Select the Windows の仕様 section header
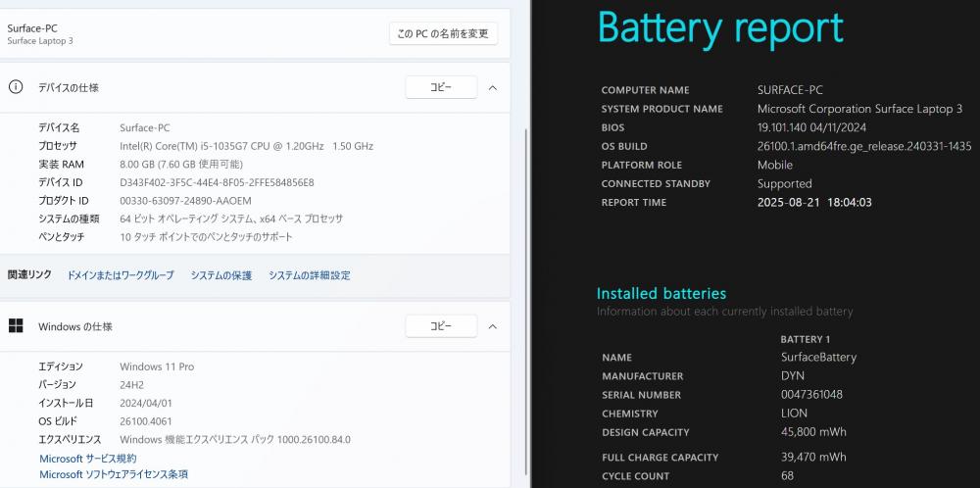980x488 pixels. (x=75, y=326)
